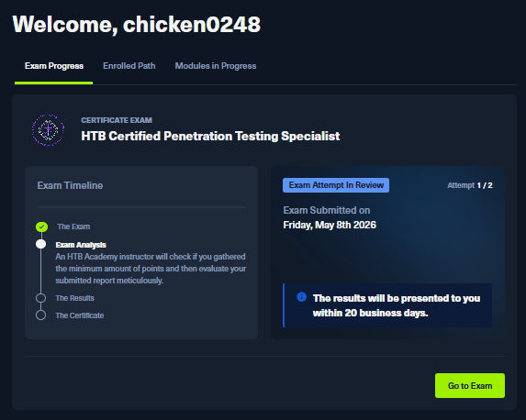Click the CERTIFICATE EXAM label

tap(117, 120)
